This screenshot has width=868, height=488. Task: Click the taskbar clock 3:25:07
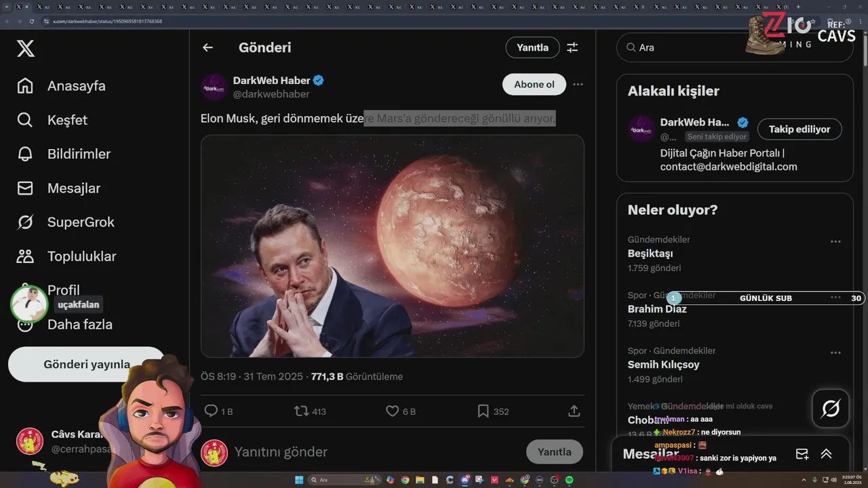coord(851,480)
